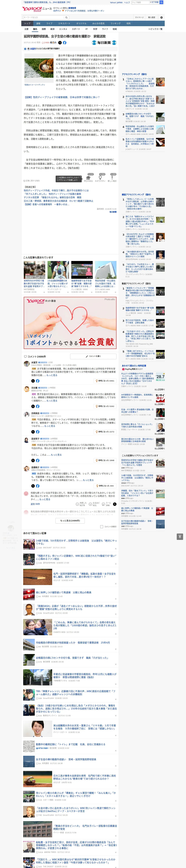Click the keyword search input field
This screenshot has height=868, width=186.
coord(44,18)
